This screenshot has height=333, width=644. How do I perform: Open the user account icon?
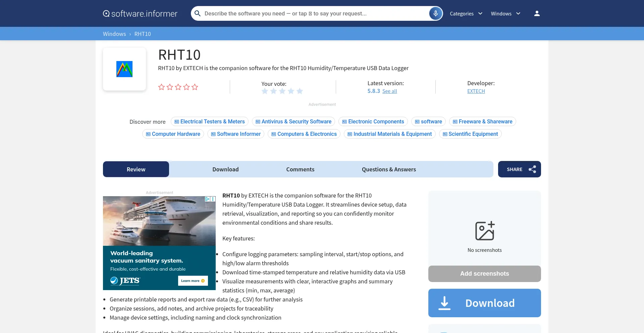537,13
